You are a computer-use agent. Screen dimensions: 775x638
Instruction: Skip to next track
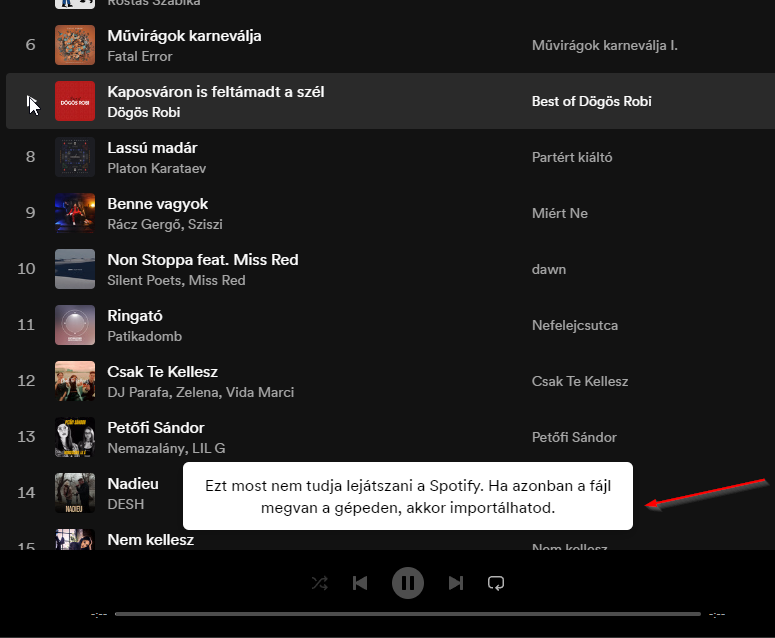coord(456,583)
